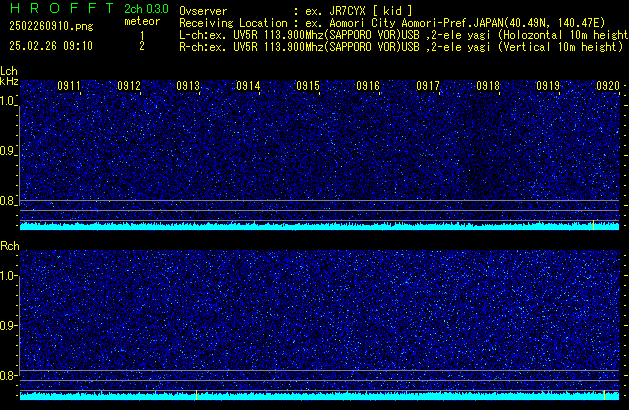Click the 0913 time marker
Image resolution: width=629 pixels, height=410 pixels.
tap(188, 86)
